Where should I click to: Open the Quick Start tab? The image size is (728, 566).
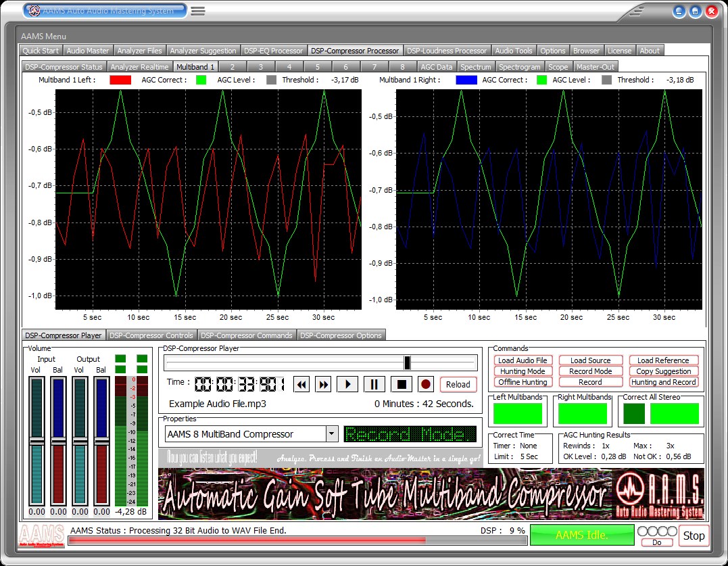pyautogui.click(x=41, y=51)
